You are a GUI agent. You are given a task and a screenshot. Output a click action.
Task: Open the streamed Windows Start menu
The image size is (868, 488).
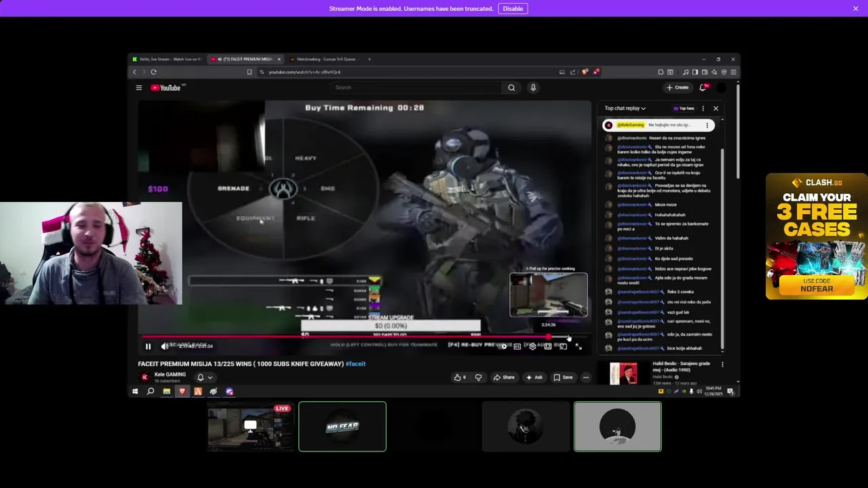point(135,391)
